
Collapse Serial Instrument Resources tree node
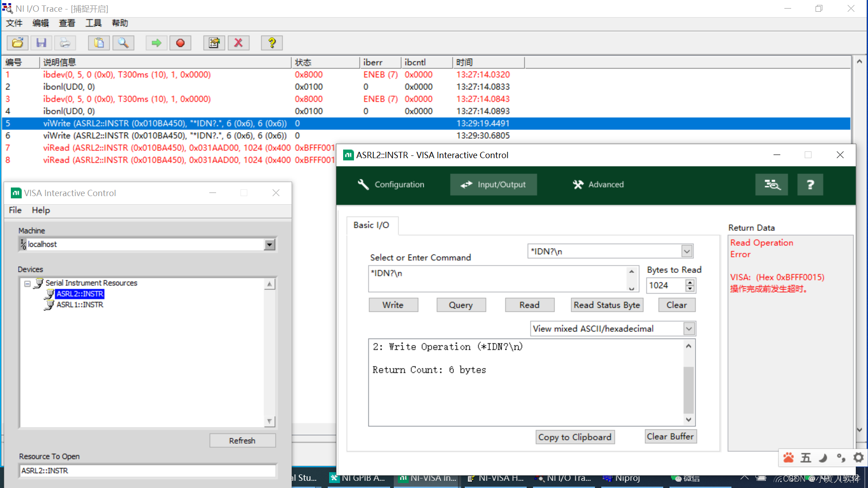point(28,284)
